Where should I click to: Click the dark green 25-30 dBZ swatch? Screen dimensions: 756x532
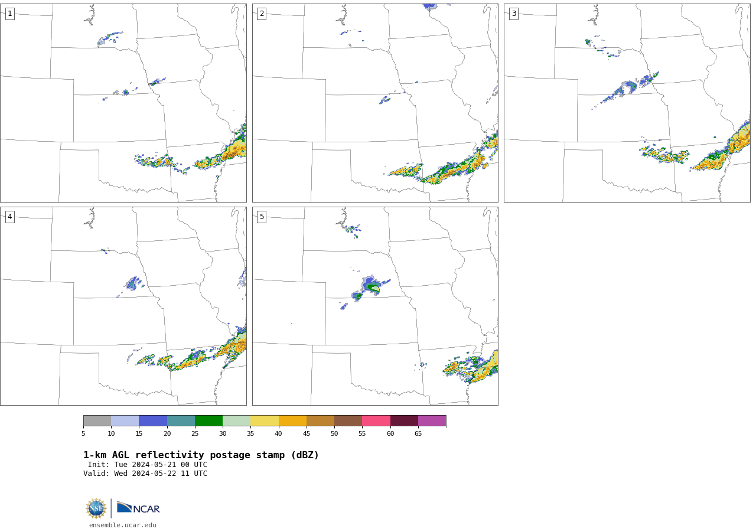click(x=208, y=420)
